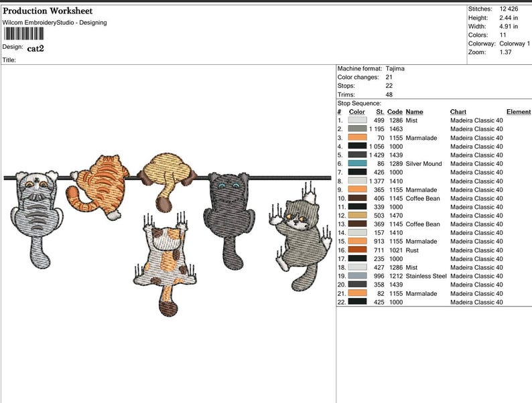Click the black 1000 swatch in row 22
The width and height of the screenshot is (532, 403).
357,302
